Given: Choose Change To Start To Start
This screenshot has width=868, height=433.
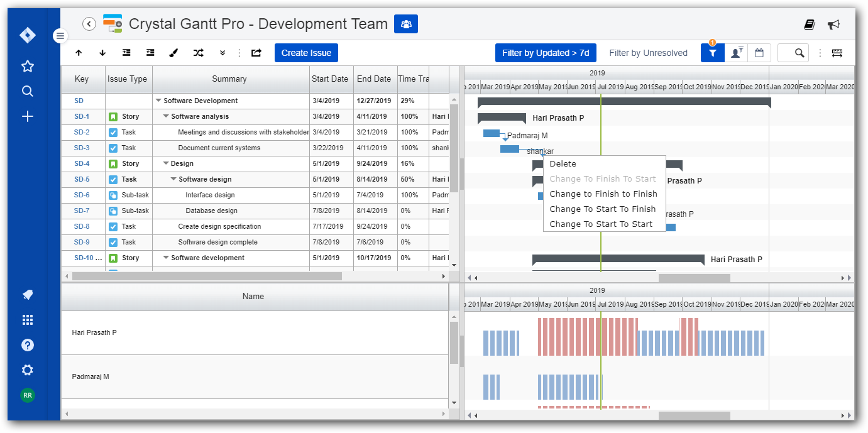Looking at the screenshot, I should pyautogui.click(x=604, y=224).
